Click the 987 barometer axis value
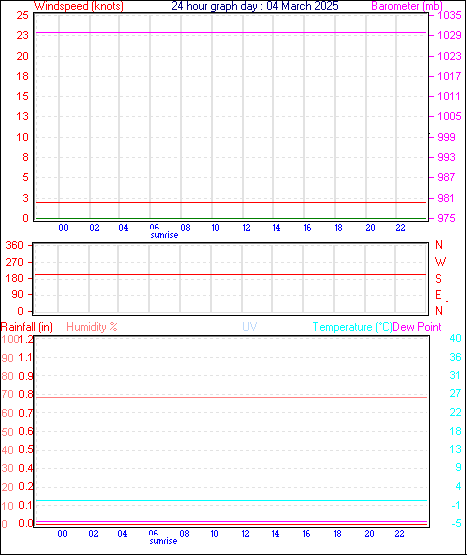This screenshot has width=467, height=559. pos(446,177)
